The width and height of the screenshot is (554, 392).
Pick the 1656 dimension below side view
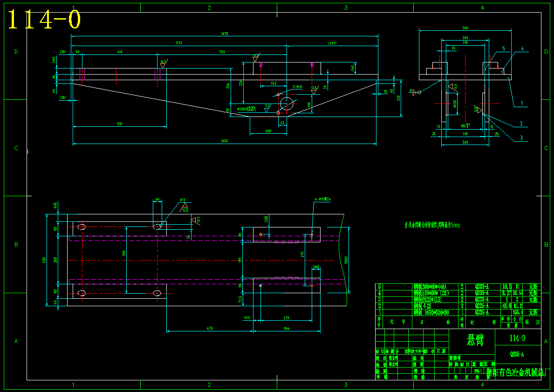(225, 141)
